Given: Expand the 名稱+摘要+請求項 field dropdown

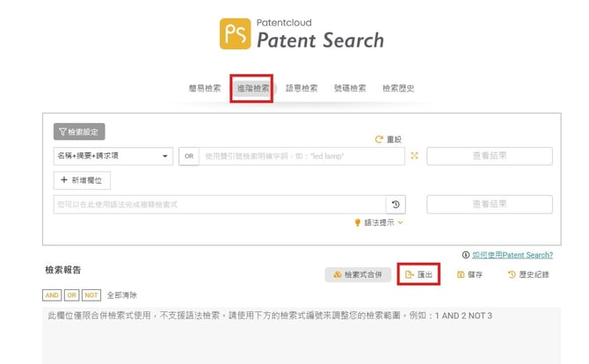Looking at the screenshot, I should coord(113,156).
